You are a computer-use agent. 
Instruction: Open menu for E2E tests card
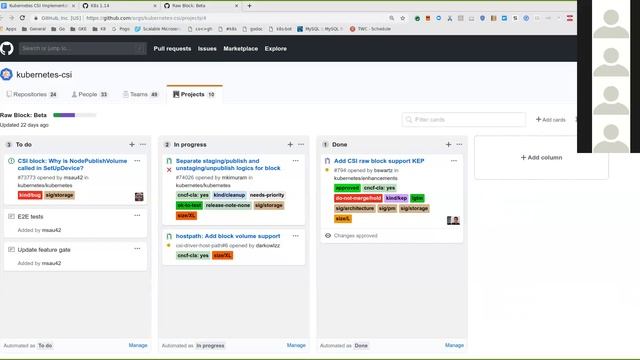coord(137,216)
